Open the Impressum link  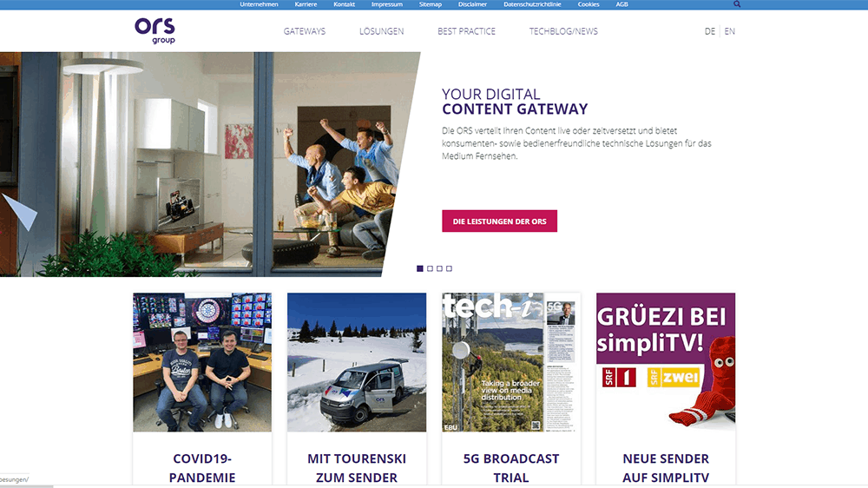pos(387,3)
